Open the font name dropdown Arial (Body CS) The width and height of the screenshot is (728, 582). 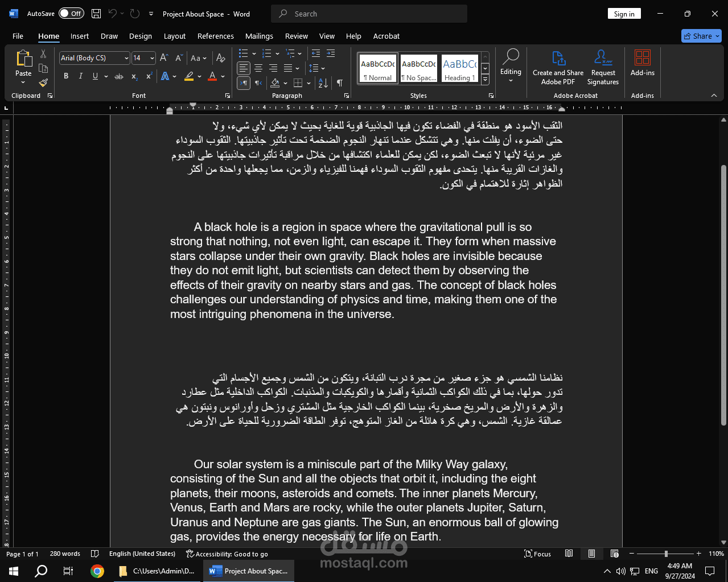pyautogui.click(x=126, y=58)
